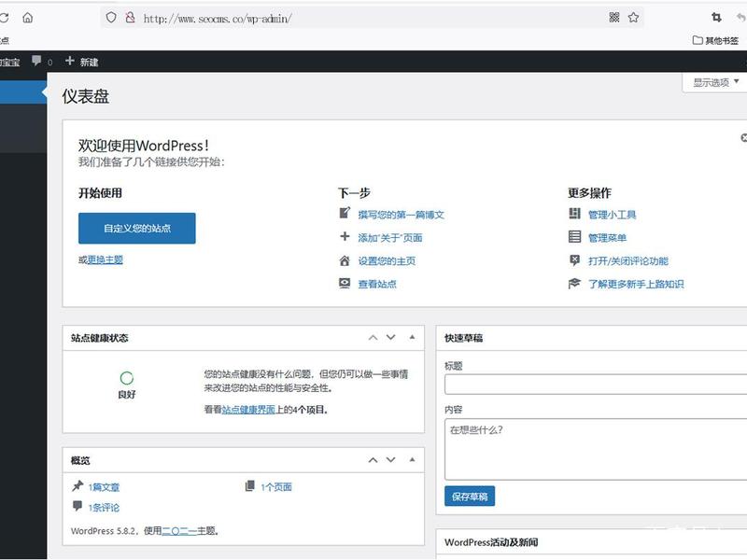Click the plus icon beside 添加"关于"页面
747x560 pixels.
[345, 236]
